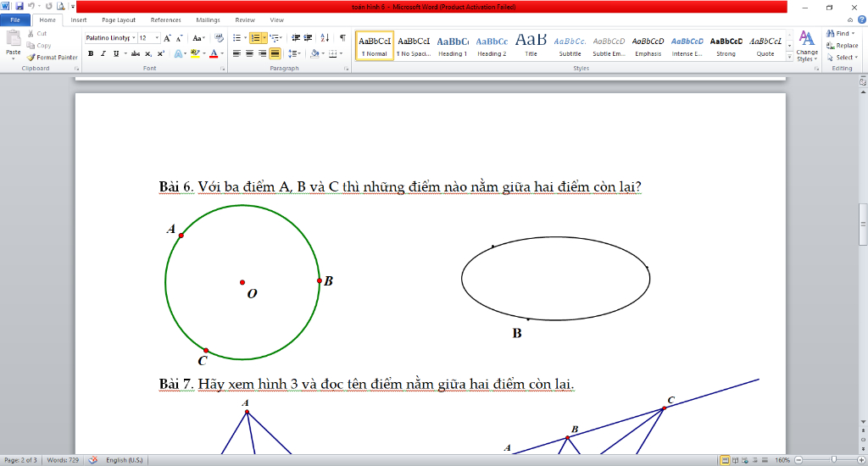Apply red font color

[x=214, y=53]
